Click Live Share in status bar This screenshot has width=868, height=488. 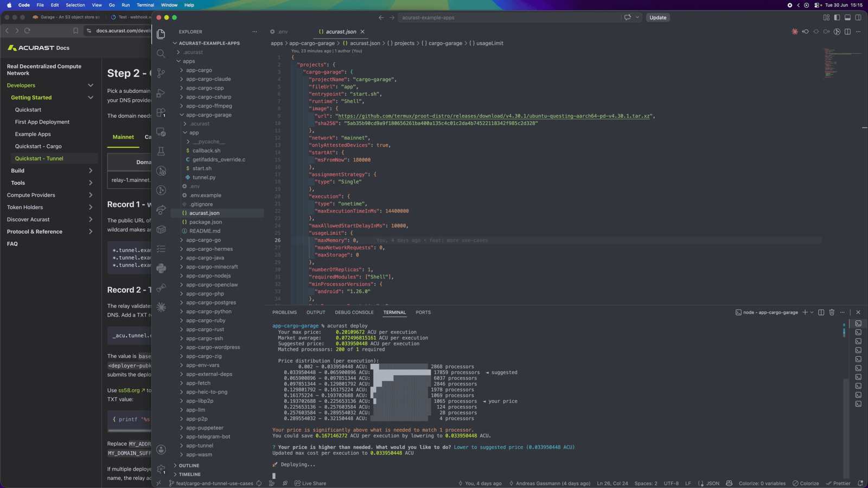click(x=310, y=483)
